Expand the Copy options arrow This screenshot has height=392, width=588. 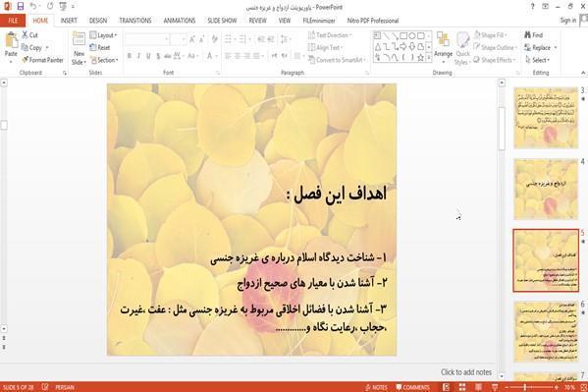tap(47, 48)
